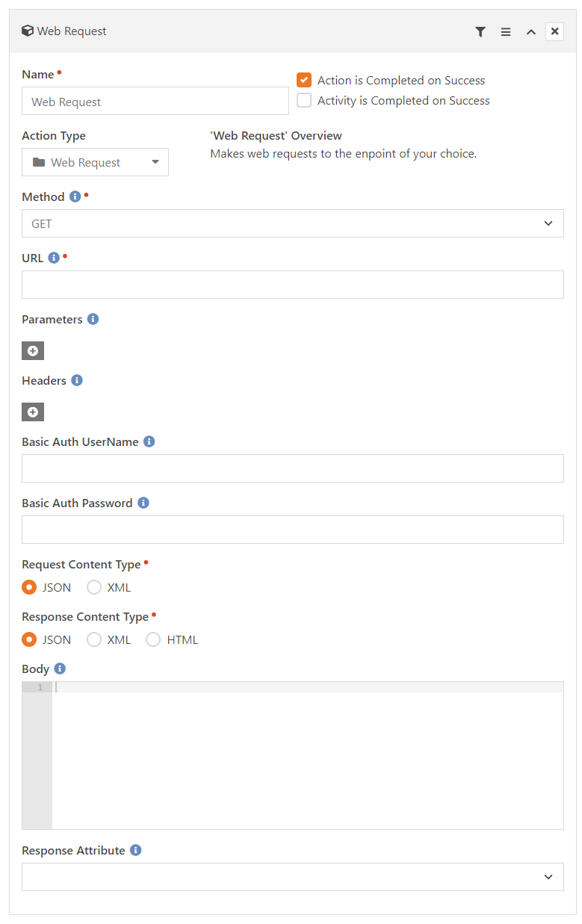Image resolution: width=582 pixels, height=924 pixels.
Task: Add a new parameter with the plus icon
Action: click(x=33, y=351)
